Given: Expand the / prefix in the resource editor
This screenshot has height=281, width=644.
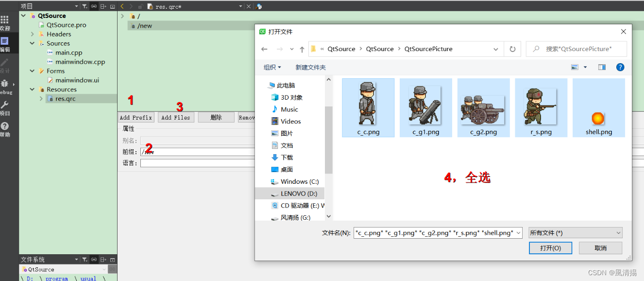Looking at the screenshot, I should click(x=122, y=16).
